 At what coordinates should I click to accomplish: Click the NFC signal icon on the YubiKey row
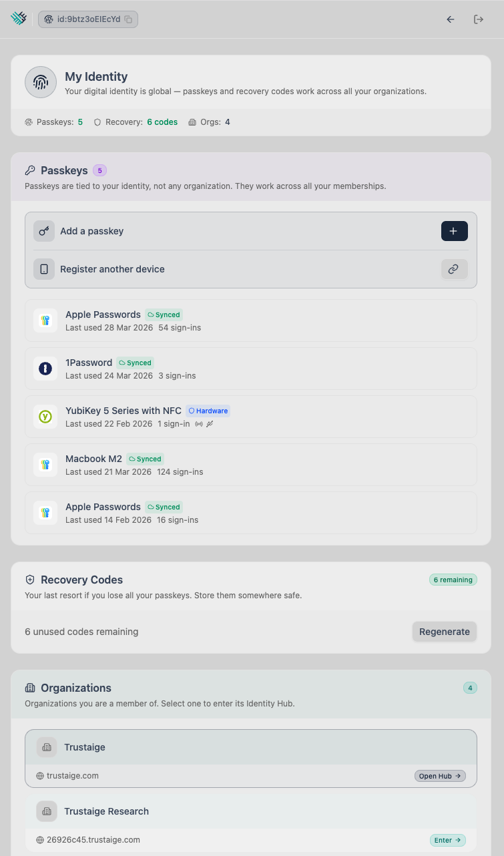(x=198, y=423)
